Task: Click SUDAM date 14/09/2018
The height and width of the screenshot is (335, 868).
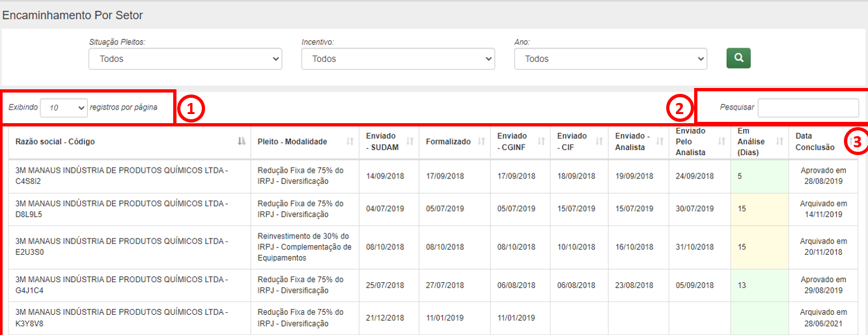Action: [385, 176]
